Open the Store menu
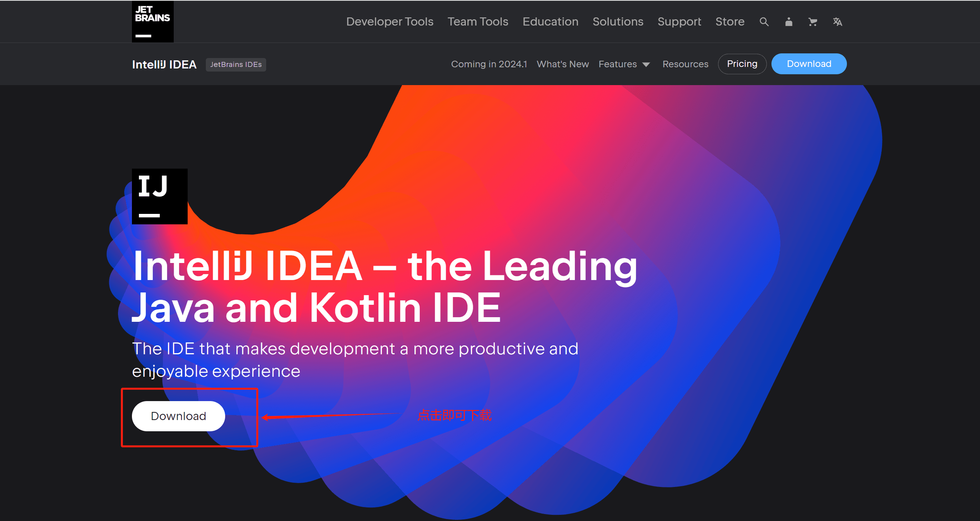The image size is (980, 521). (730, 22)
